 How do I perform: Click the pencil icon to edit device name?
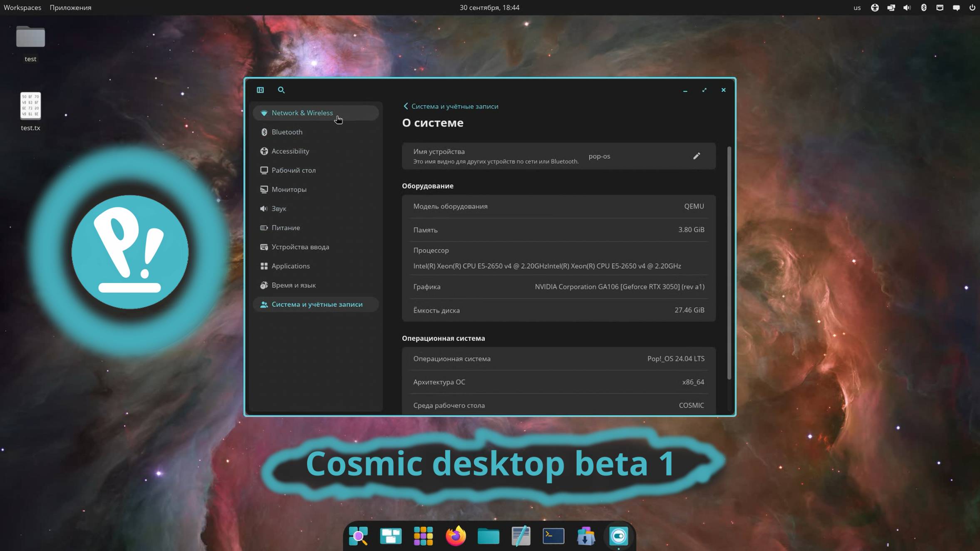[x=697, y=156]
